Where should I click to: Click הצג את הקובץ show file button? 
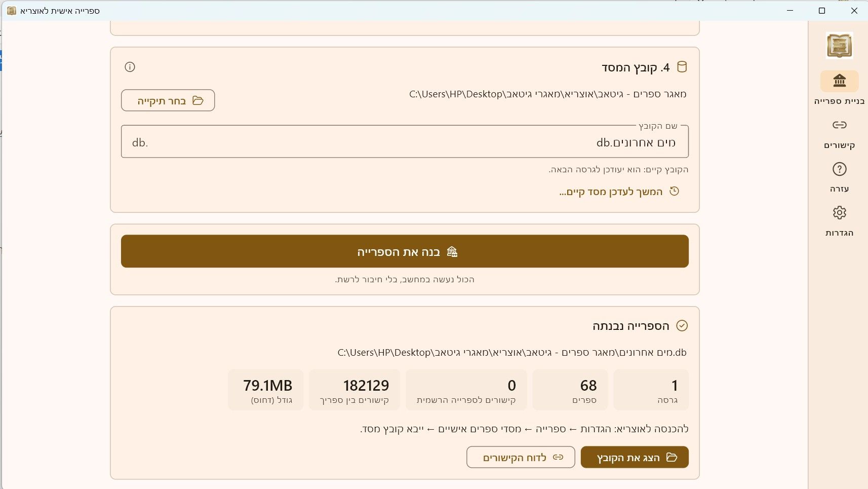635,457
